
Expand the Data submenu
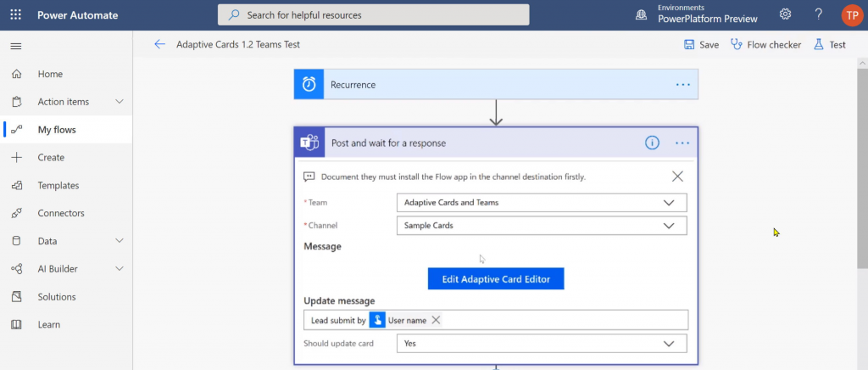pyautogui.click(x=119, y=241)
